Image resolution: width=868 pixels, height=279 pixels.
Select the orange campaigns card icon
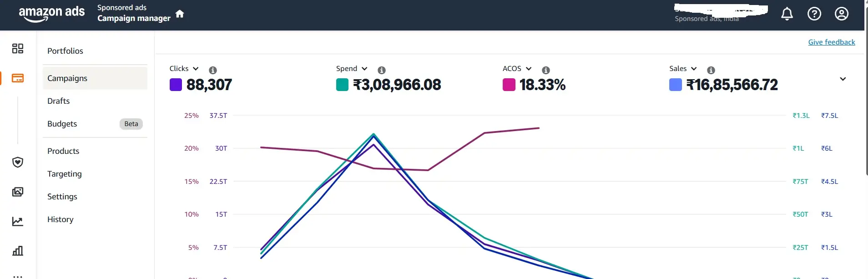coord(18,78)
